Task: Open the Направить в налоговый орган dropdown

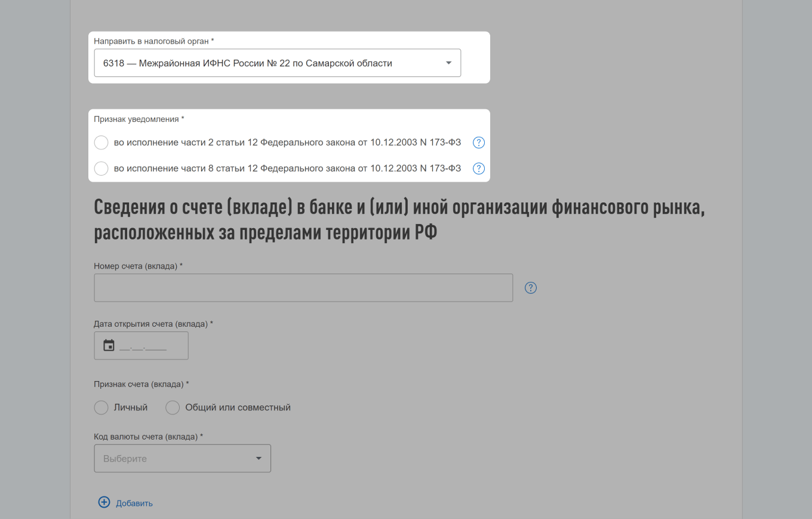Action: 277,62
